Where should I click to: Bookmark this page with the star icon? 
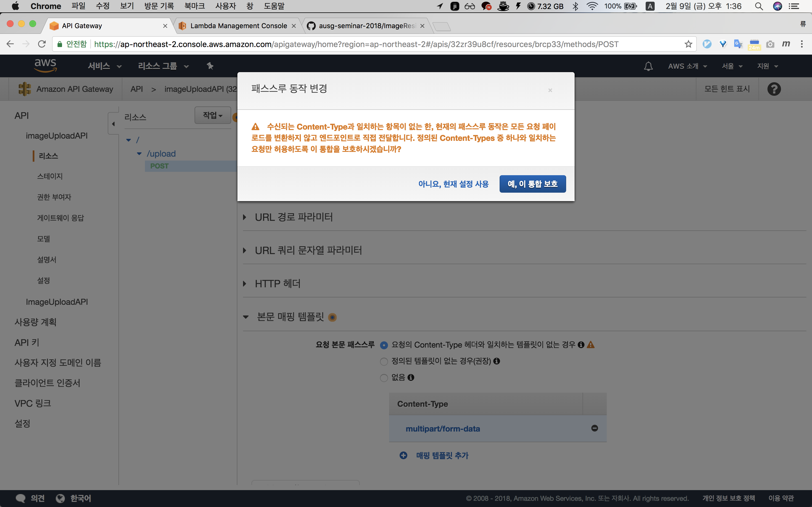click(688, 44)
